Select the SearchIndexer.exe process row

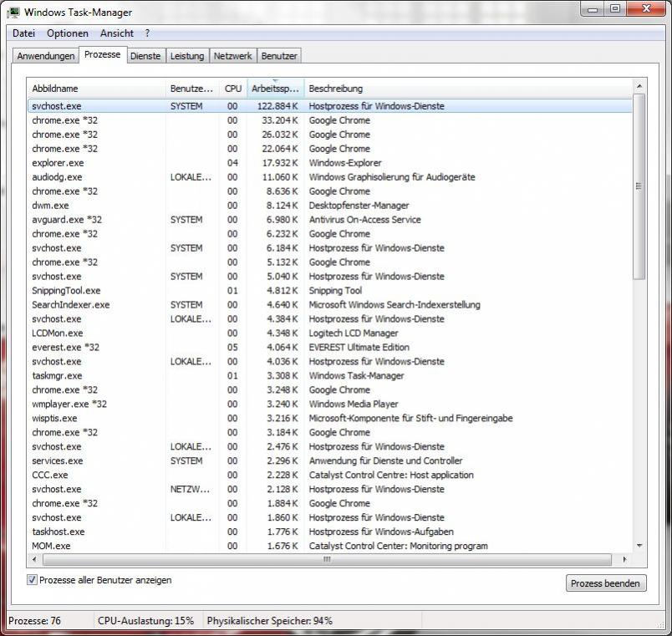click(329, 305)
